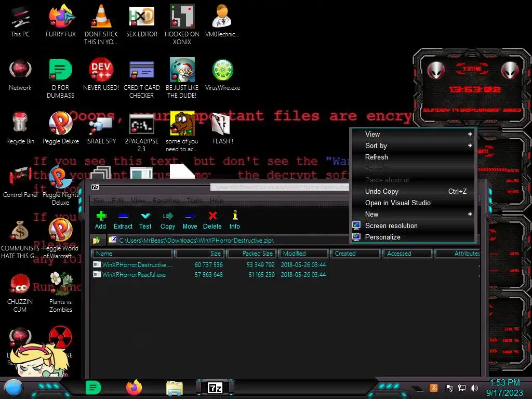Click the network tray icon
Screen dimensions: 532x399
(462, 388)
